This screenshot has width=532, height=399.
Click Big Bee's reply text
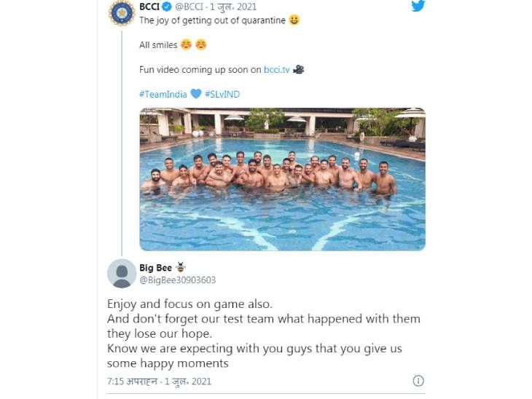tap(264, 333)
